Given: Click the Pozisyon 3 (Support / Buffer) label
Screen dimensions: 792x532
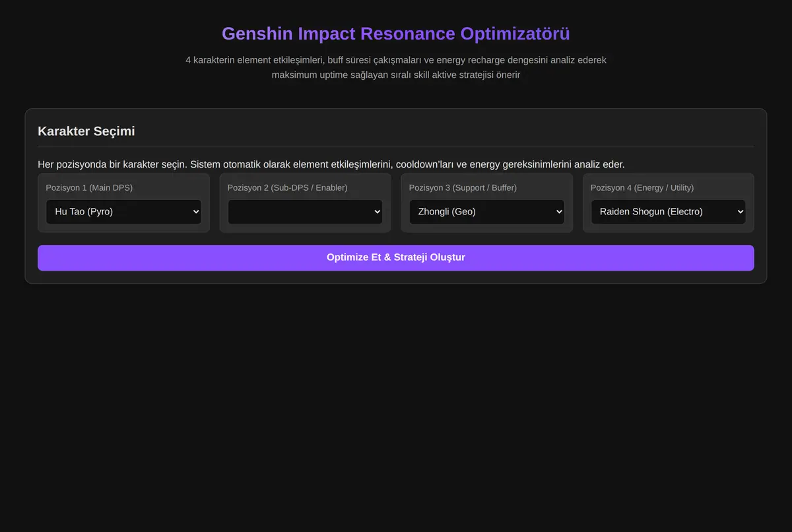Looking at the screenshot, I should [463, 187].
